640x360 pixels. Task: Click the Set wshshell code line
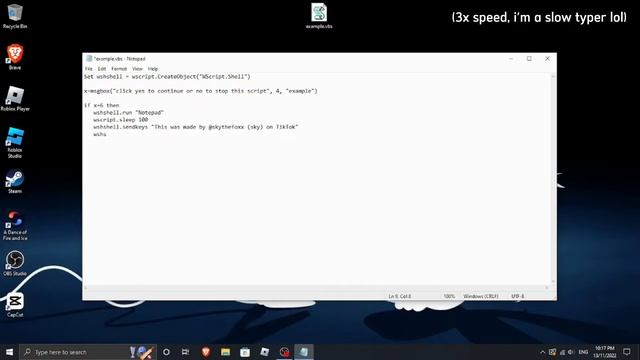167,77
